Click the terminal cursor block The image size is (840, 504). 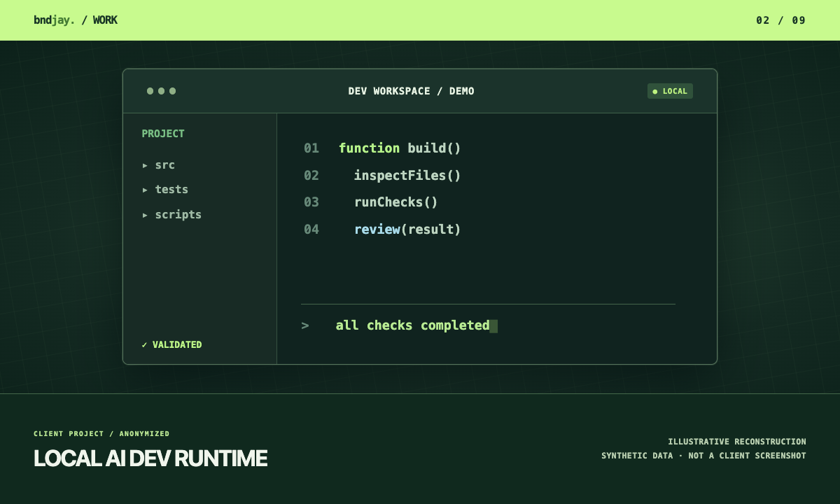[494, 326]
